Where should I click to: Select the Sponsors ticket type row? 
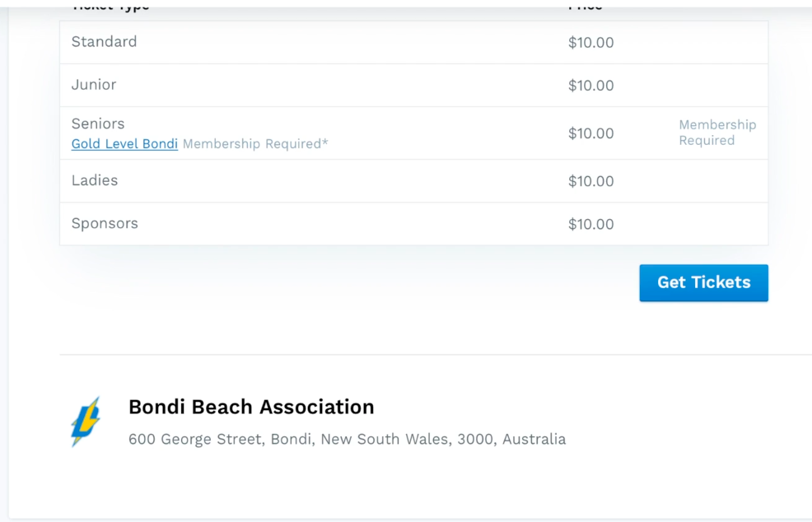click(413, 224)
